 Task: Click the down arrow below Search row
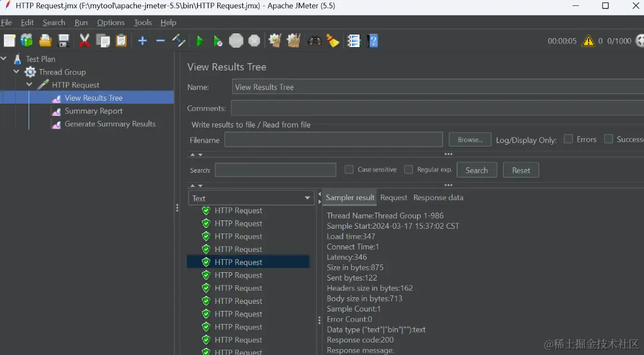coord(201,186)
